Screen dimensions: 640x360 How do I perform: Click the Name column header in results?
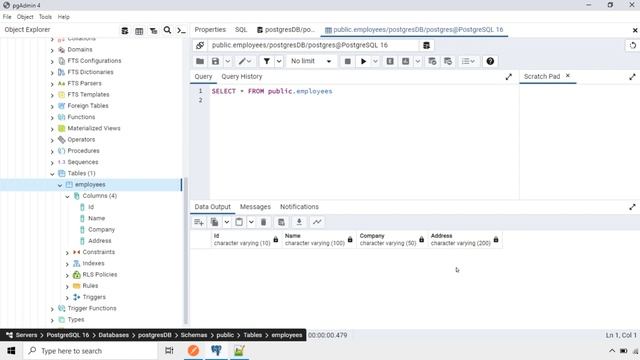(318, 240)
